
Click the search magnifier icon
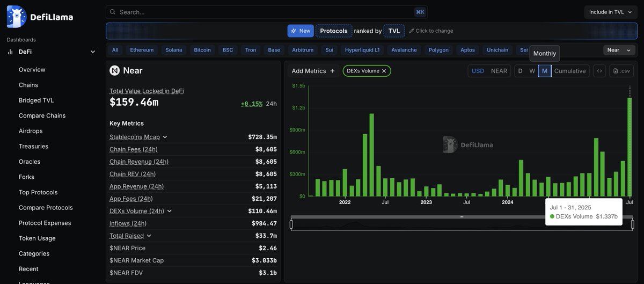pos(112,12)
